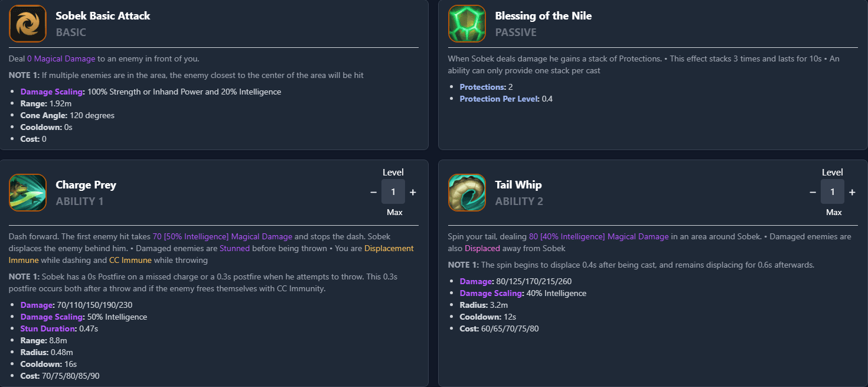Increase Tail Whip level with plus button
Image resolution: width=868 pixels, height=387 pixels.
852,192
